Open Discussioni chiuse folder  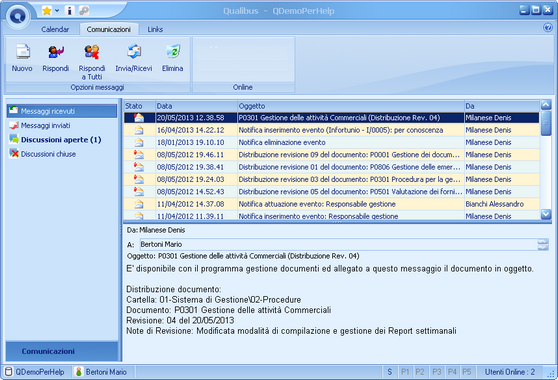pos(43,154)
